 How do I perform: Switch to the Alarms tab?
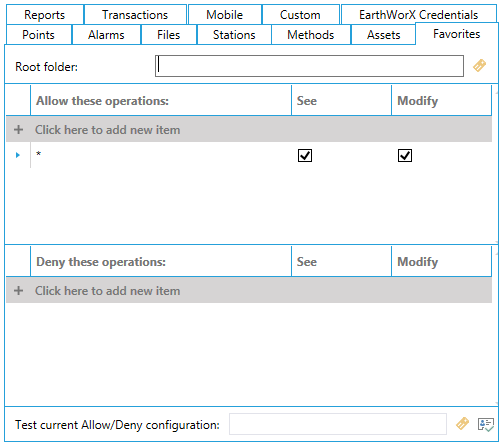(106, 35)
